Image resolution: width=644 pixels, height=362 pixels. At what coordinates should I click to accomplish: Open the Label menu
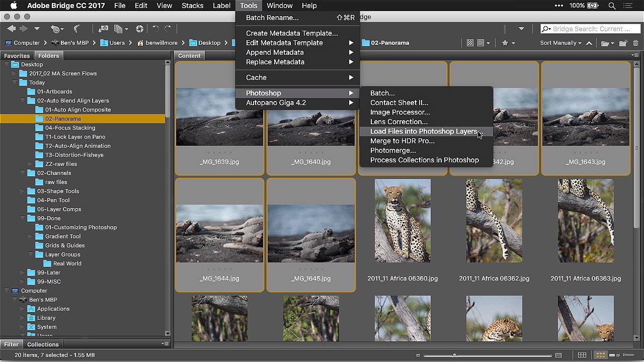(x=221, y=6)
